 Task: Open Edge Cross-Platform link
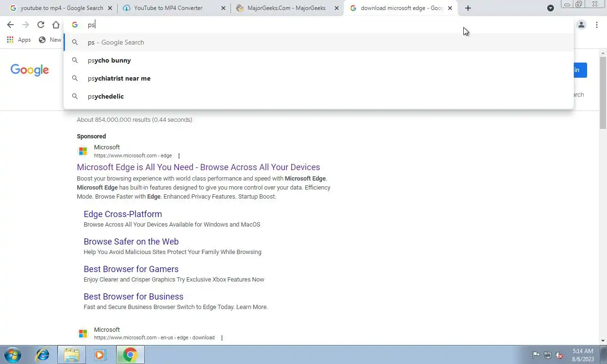coord(123,214)
